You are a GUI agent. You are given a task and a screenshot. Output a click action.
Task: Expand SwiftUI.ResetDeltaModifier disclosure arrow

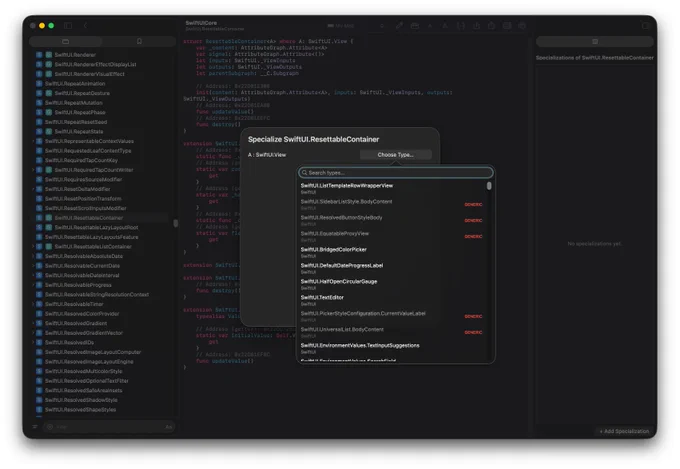33,189
